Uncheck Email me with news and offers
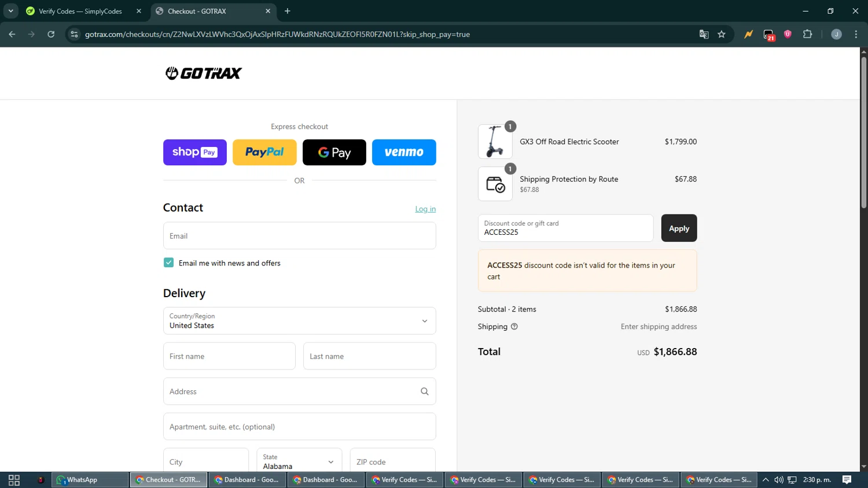The image size is (868, 488). point(168,263)
